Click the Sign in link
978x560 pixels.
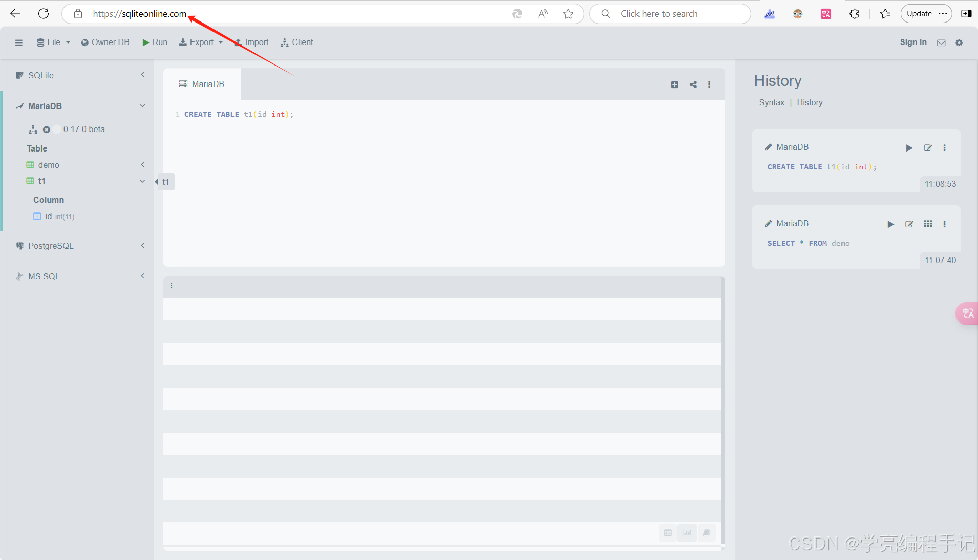pyautogui.click(x=913, y=42)
